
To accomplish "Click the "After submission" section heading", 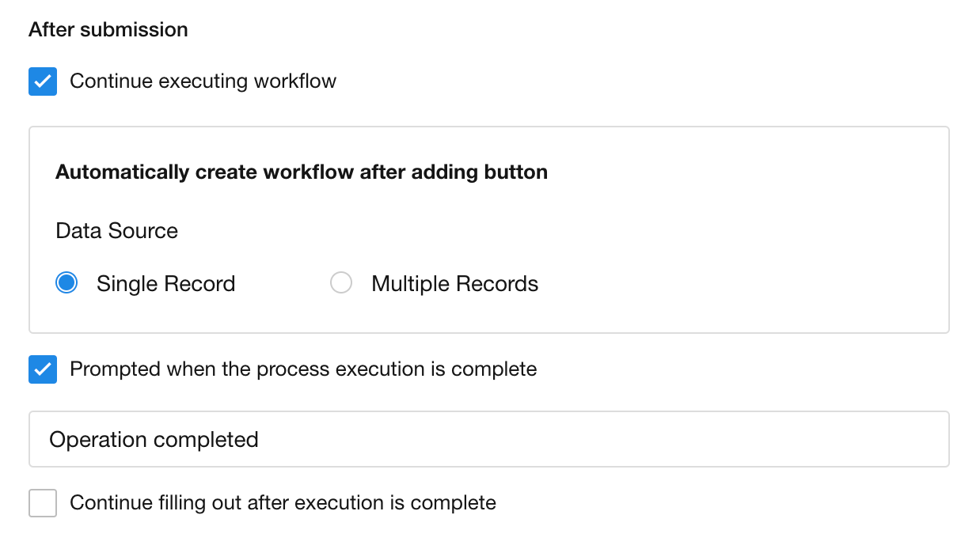I will [108, 30].
